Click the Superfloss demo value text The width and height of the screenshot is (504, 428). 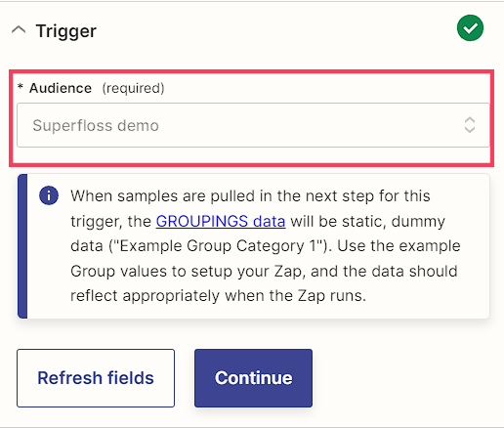[x=96, y=125]
